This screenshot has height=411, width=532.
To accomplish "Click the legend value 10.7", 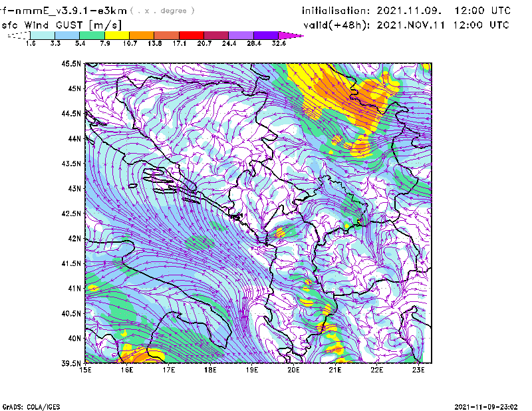I will (x=130, y=43).
